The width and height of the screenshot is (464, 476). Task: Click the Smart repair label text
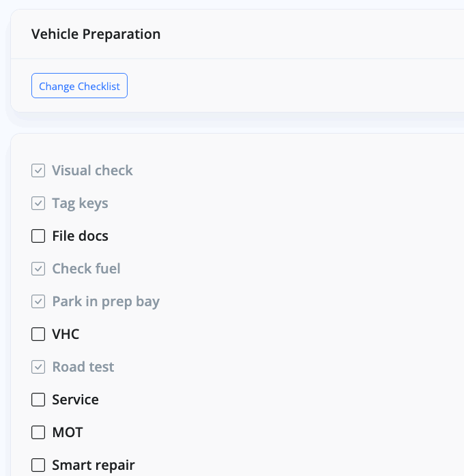click(93, 465)
